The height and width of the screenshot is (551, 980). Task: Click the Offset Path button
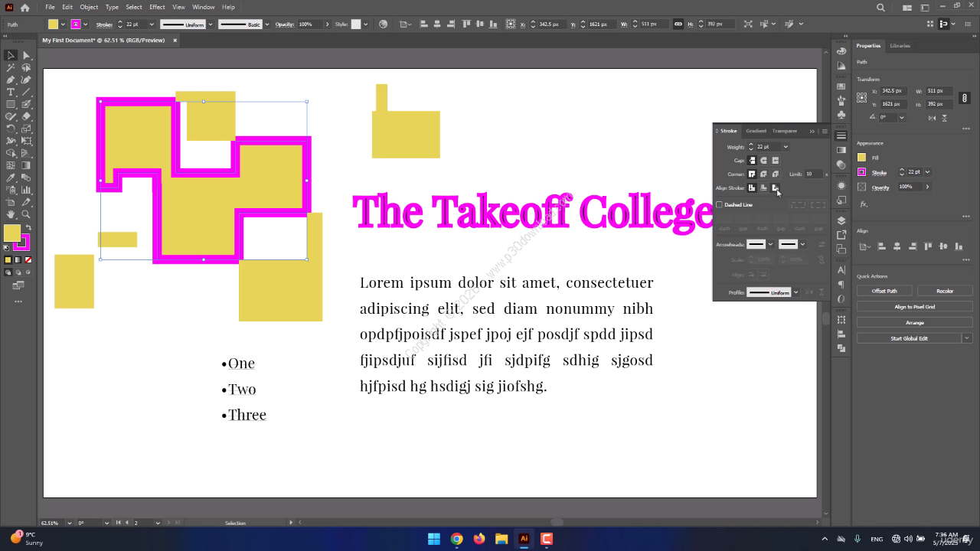click(x=884, y=291)
